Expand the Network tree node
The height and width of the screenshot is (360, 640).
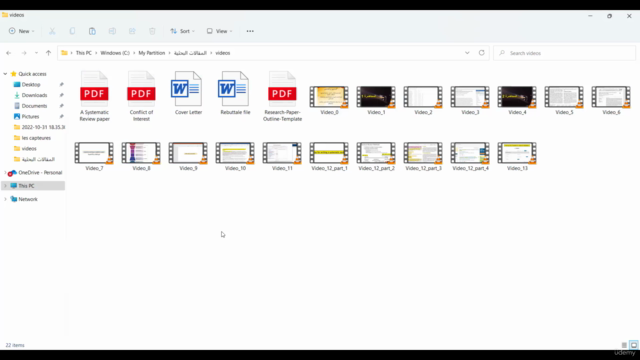[5, 199]
